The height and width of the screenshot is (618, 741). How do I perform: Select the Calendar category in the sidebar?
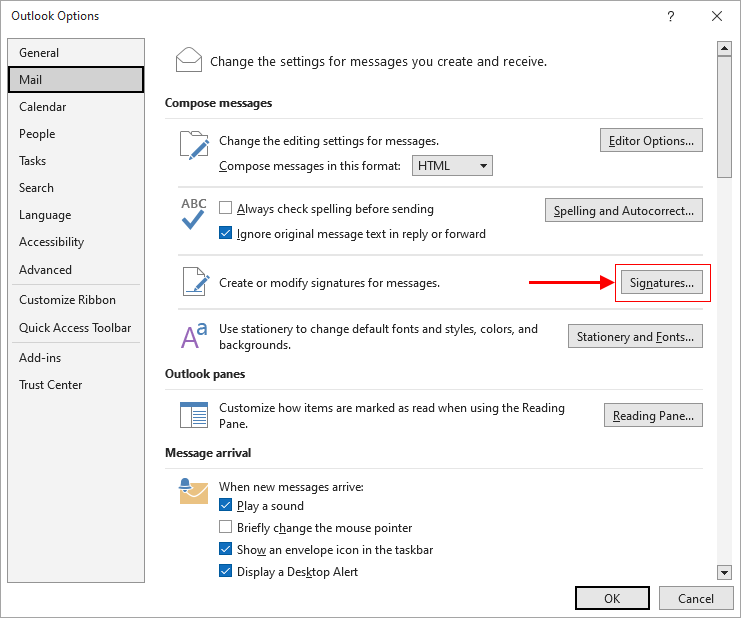43,107
